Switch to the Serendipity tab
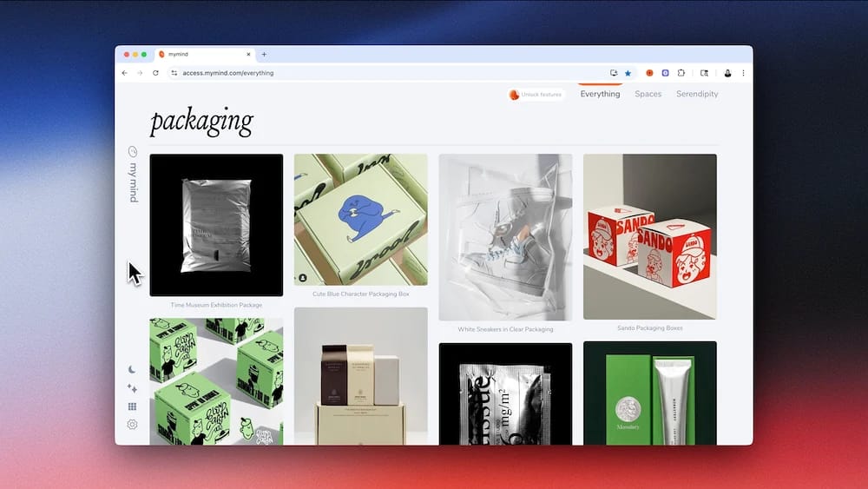The image size is (868, 489). [696, 94]
